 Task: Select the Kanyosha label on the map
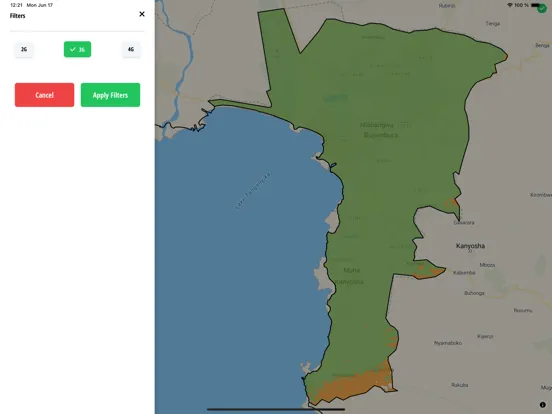pos(470,246)
